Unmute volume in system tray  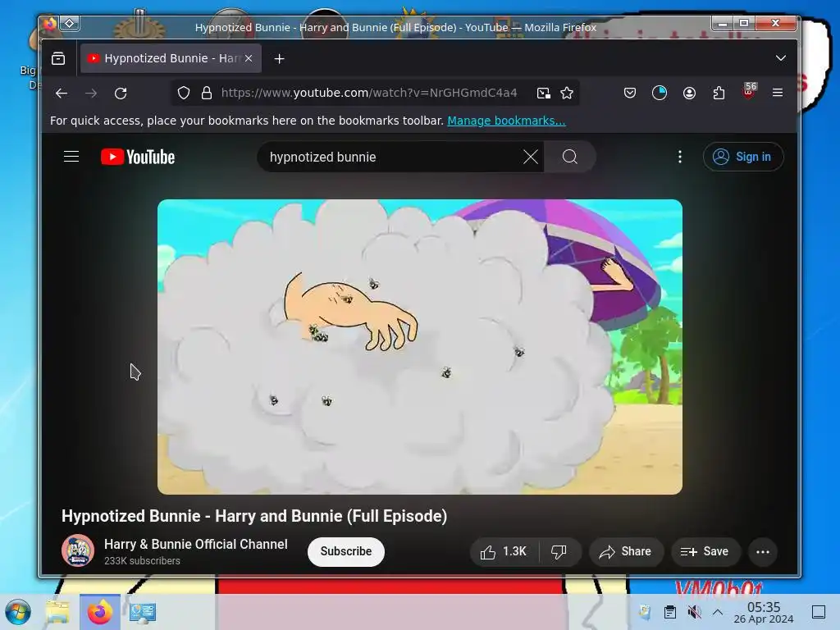coord(694,612)
